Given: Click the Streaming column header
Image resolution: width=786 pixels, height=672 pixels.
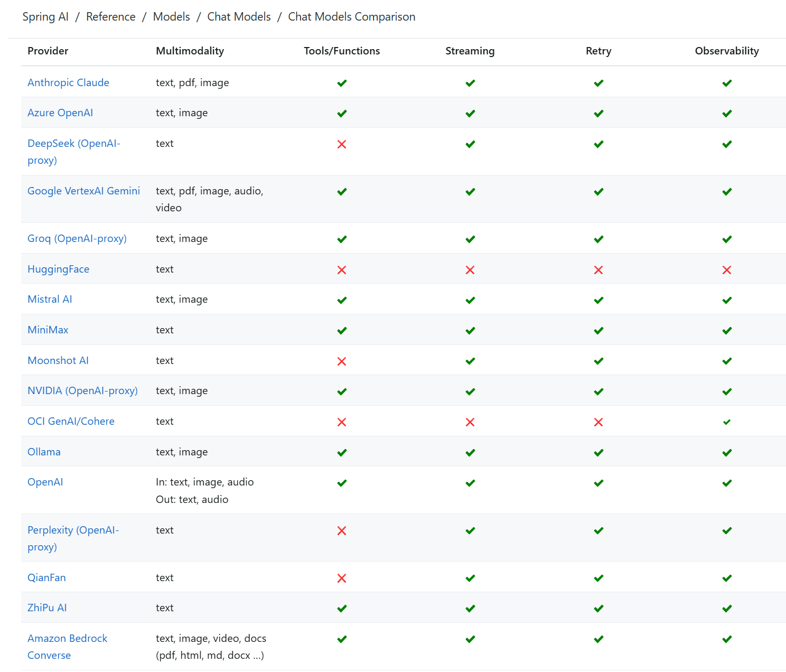Looking at the screenshot, I should click(470, 51).
